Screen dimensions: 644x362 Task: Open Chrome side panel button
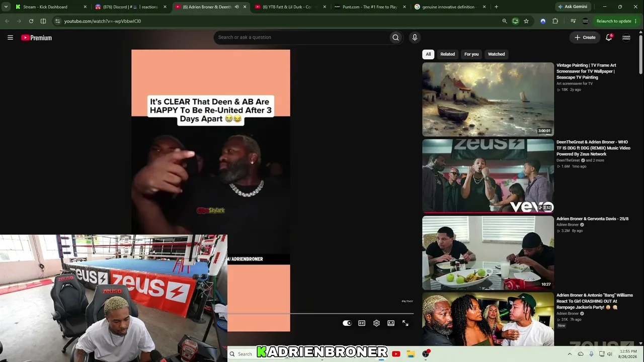pos(43,21)
